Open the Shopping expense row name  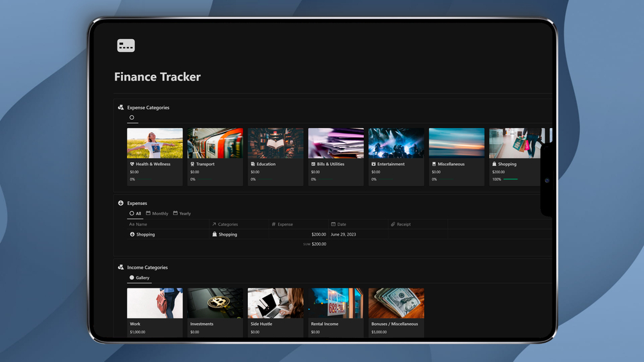point(145,234)
